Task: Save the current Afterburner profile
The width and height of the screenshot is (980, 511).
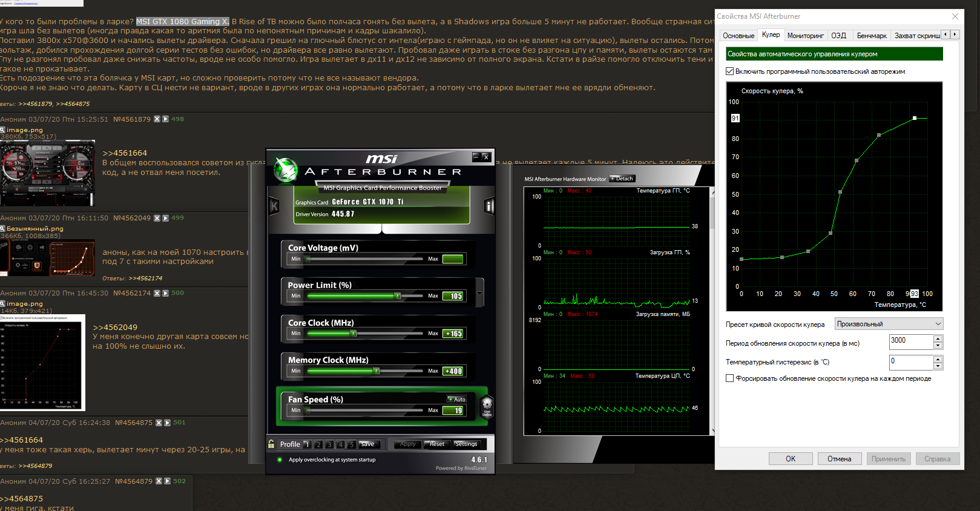Action: [367, 444]
